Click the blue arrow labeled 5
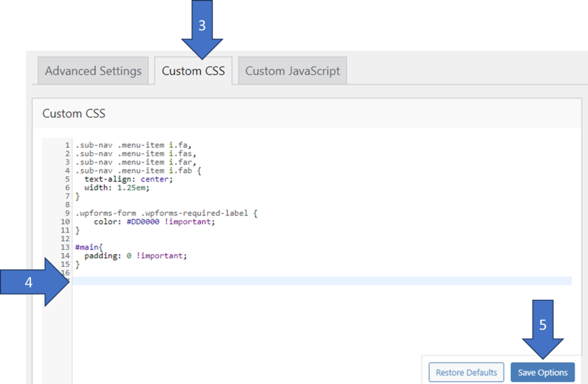The image size is (588, 384). [543, 330]
